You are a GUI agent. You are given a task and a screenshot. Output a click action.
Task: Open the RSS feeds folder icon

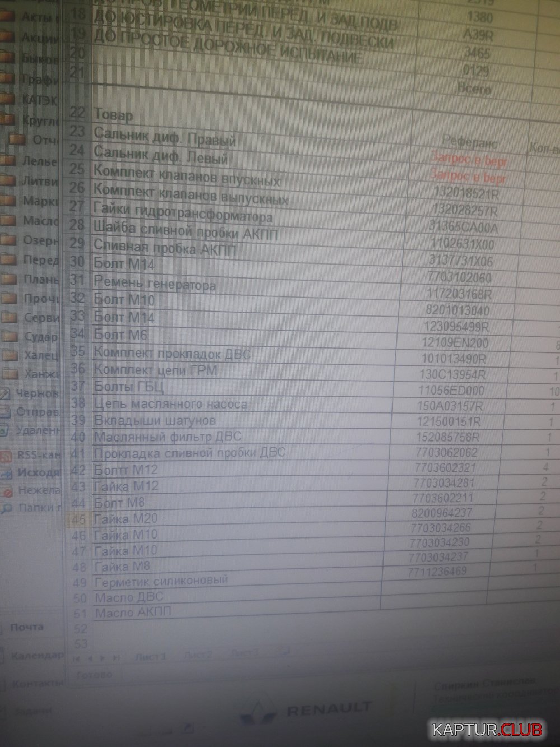6,456
